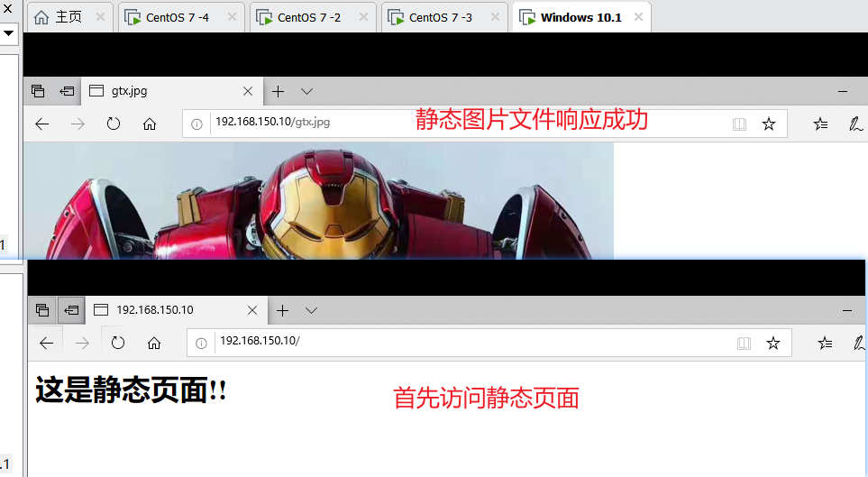Open favorites hub in gtx.jpg browser window
Screen dimensions: 868x477
click(x=820, y=124)
